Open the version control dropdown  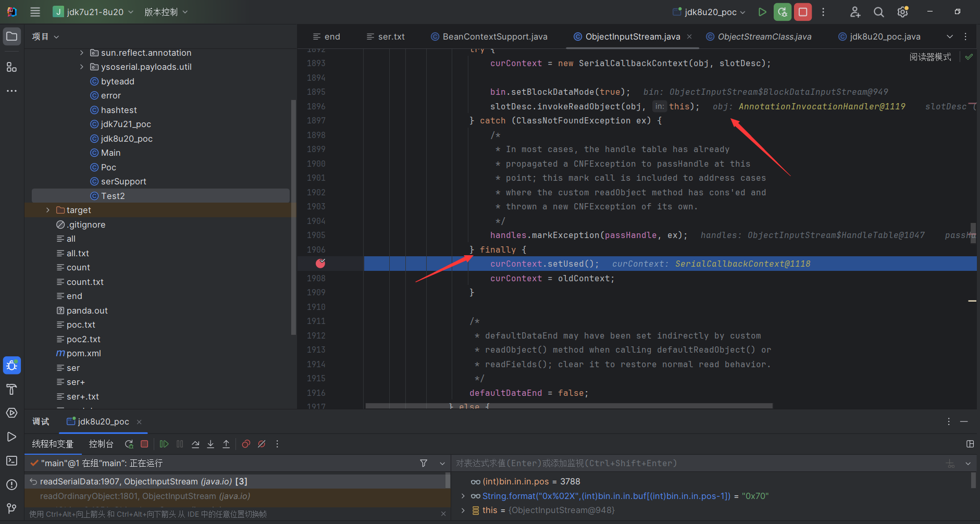coord(166,11)
